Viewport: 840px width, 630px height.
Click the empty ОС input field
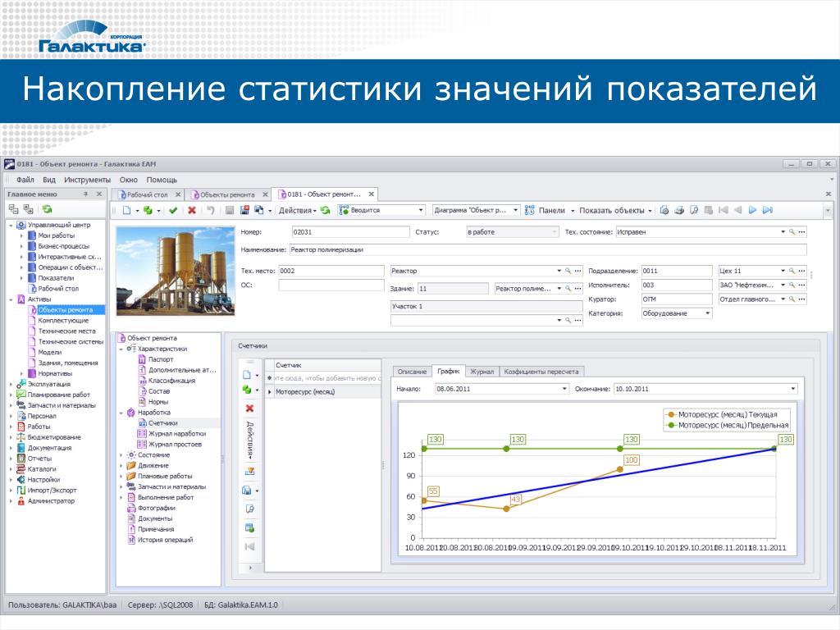[x=331, y=285]
